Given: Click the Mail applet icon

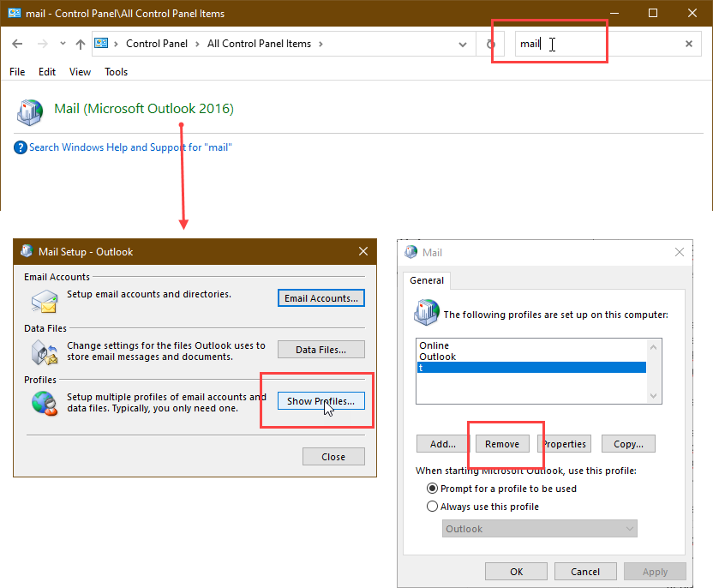Looking at the screenshot, I should coord(30,112).
